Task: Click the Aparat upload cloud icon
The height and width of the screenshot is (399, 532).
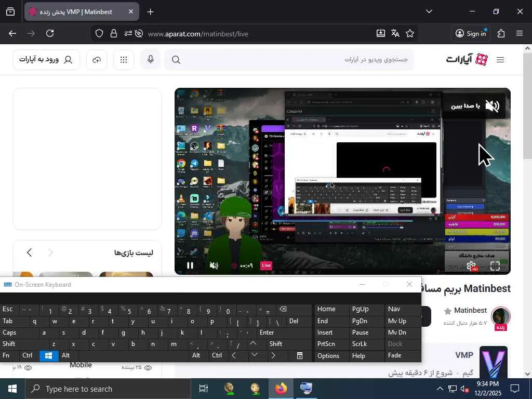Action: pyautogui.click(x=97, y=60)
